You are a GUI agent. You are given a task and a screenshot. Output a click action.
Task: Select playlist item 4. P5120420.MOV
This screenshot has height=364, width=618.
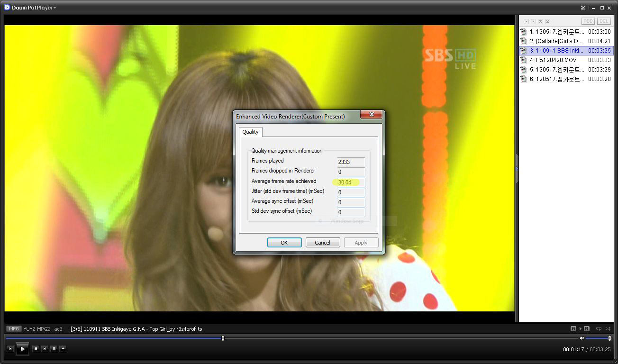(566, 60)
